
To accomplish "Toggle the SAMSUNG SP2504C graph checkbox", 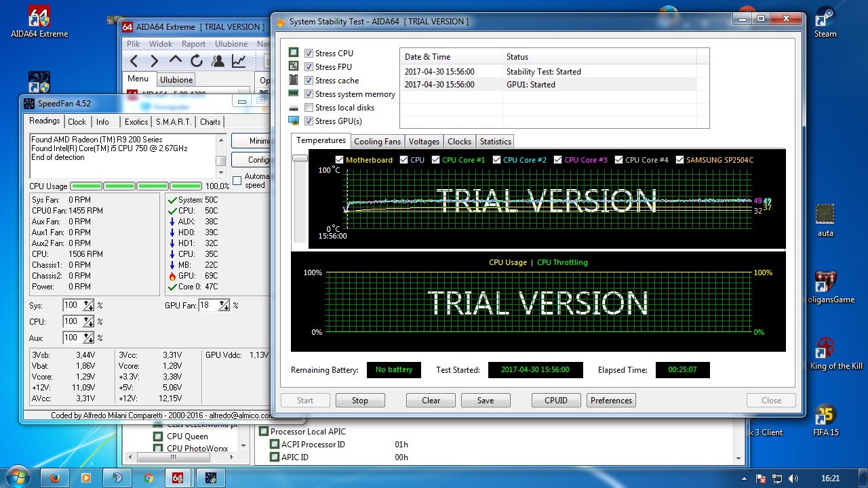I will (679, 160).
